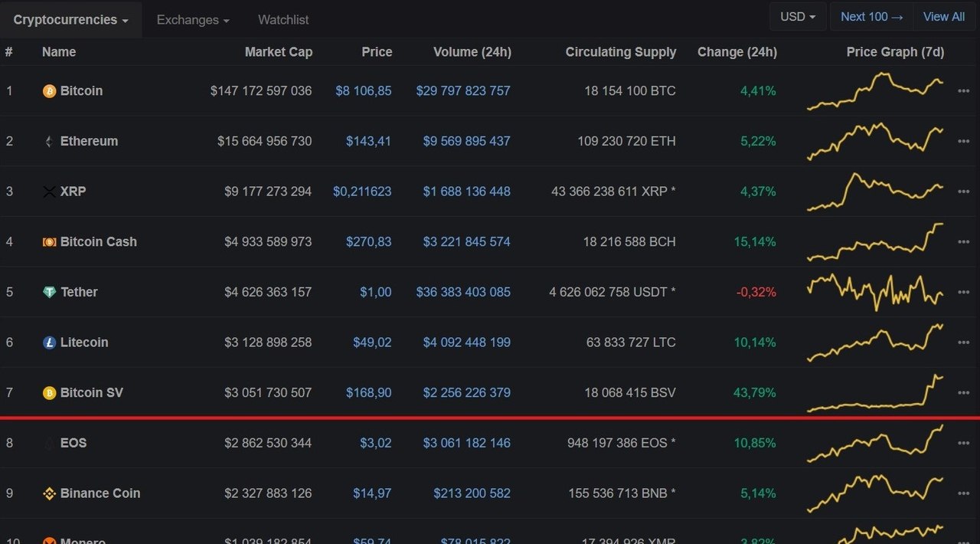Screen dimensions: 980x544
Task: Open the Bitcoin name link
Action: point(81,91)
